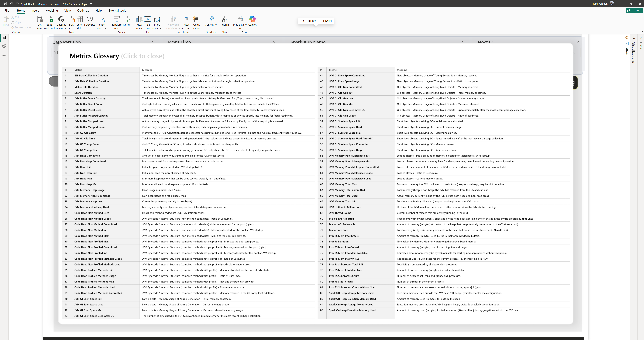Open Excel workbook import
This screenshot has width=644, height=340.
click(50, 23)
